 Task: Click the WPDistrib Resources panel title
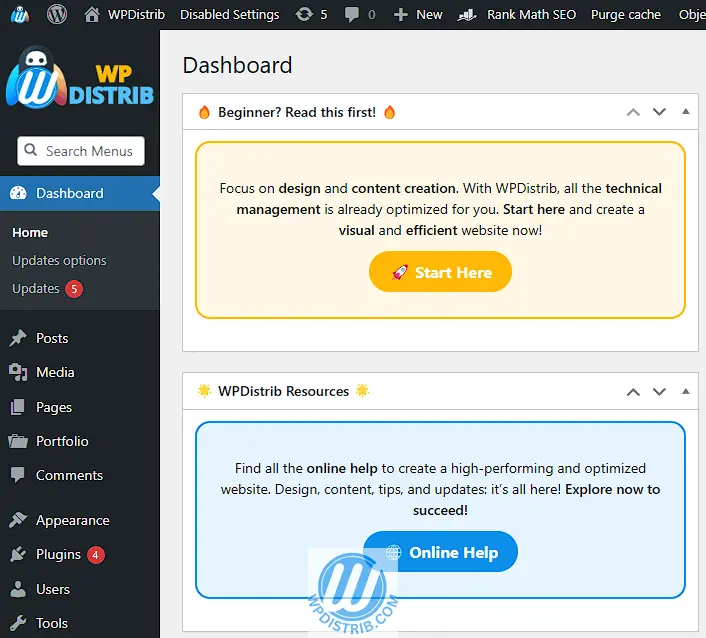tap(283, 391)
